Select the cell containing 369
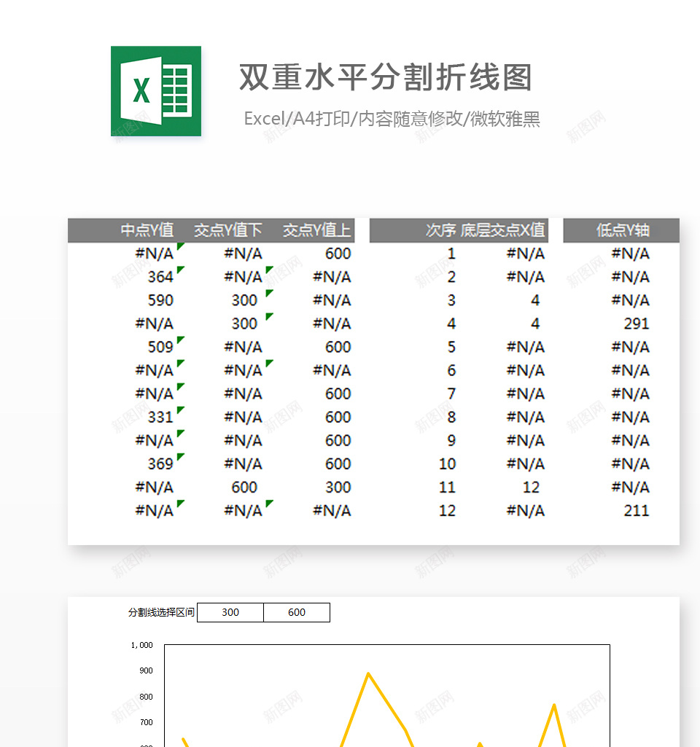700x747 pixels. coord(160,464)
